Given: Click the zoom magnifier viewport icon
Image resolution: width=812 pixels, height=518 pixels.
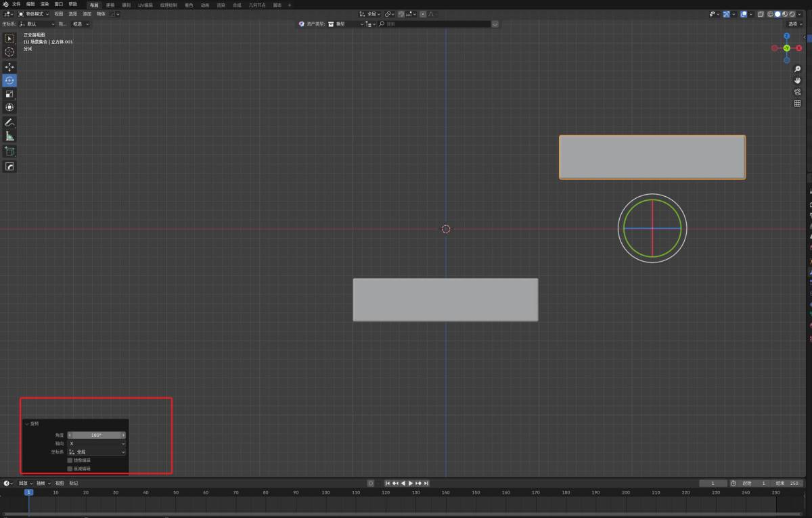Looking at the screenshot, I should [797, 69].
